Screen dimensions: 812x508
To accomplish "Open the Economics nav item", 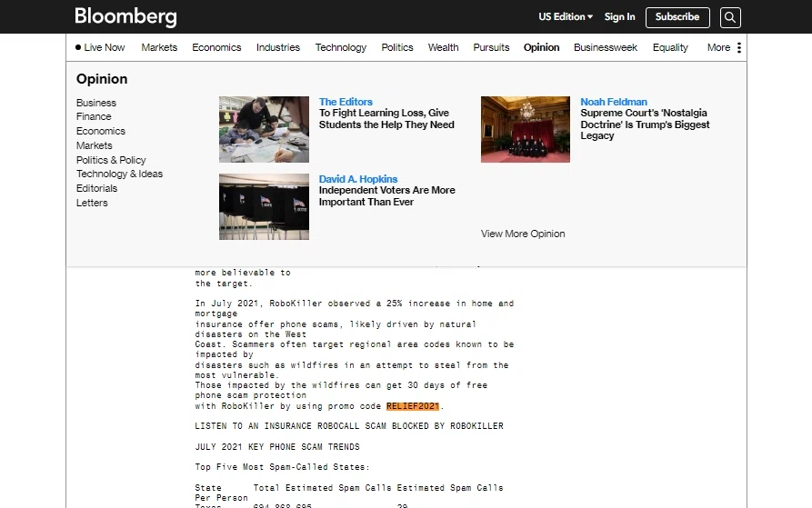I will [x=216, y=47].
